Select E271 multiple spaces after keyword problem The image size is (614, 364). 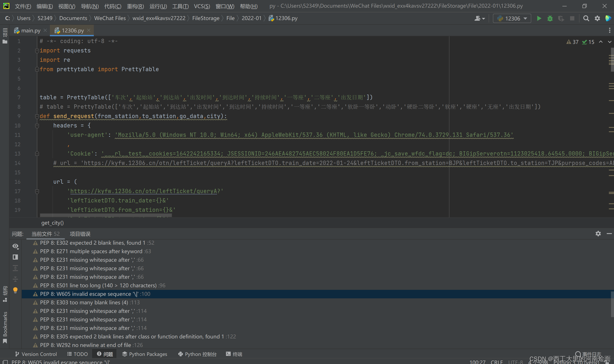[x=316, y=251]
